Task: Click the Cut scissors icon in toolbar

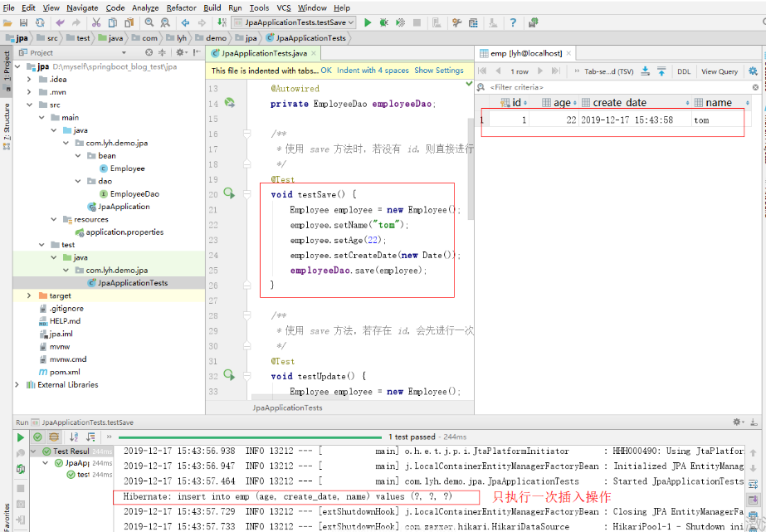Action: coord(97,22)
